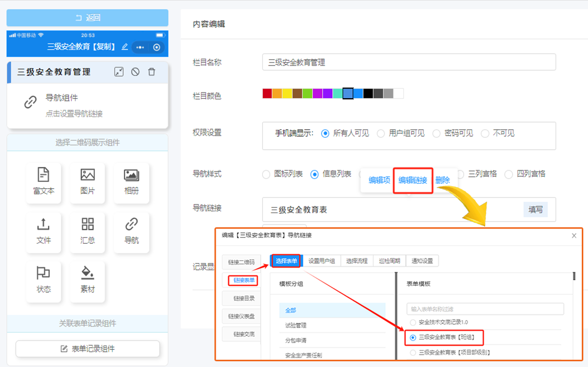Switch to the 设置用户组 tab
This screenshot has width=588, height=367.
(321, 261)
